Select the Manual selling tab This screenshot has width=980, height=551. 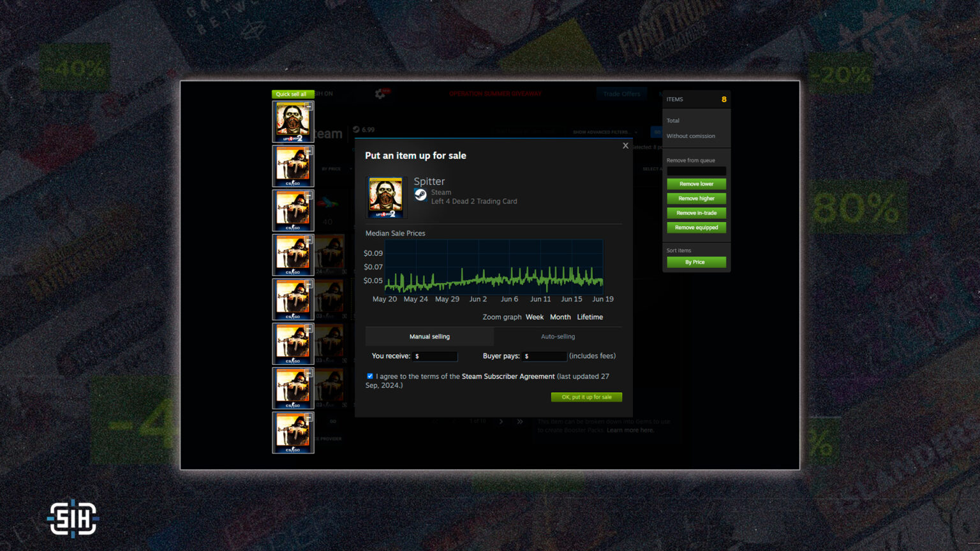coord(429,337)
